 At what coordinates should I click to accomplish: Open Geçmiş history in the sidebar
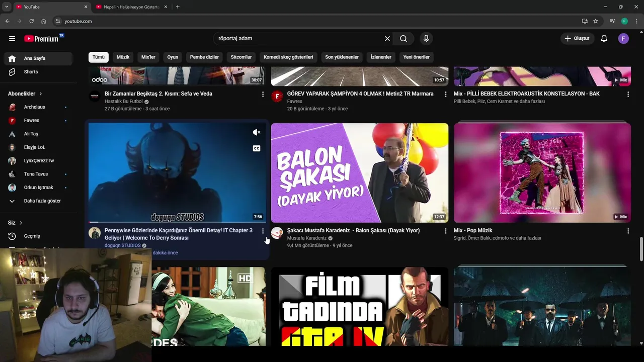pyautogui.click(x=38, y=236)
